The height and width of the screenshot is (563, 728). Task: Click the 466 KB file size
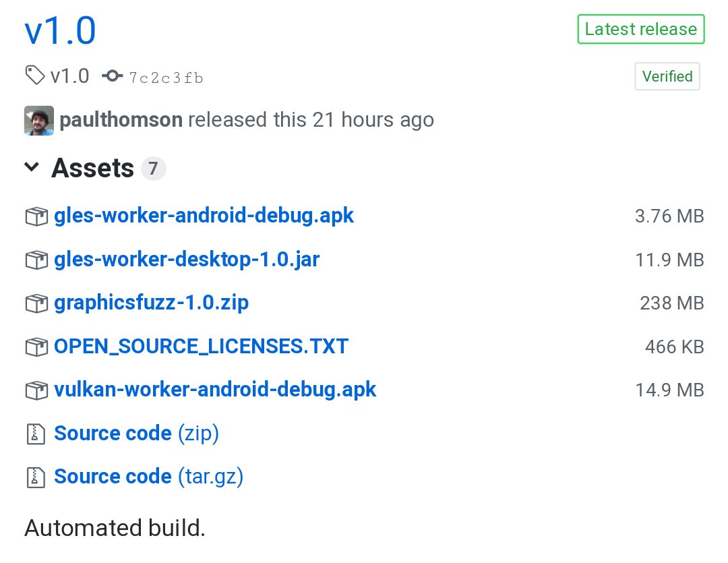(x=675, y=347)
